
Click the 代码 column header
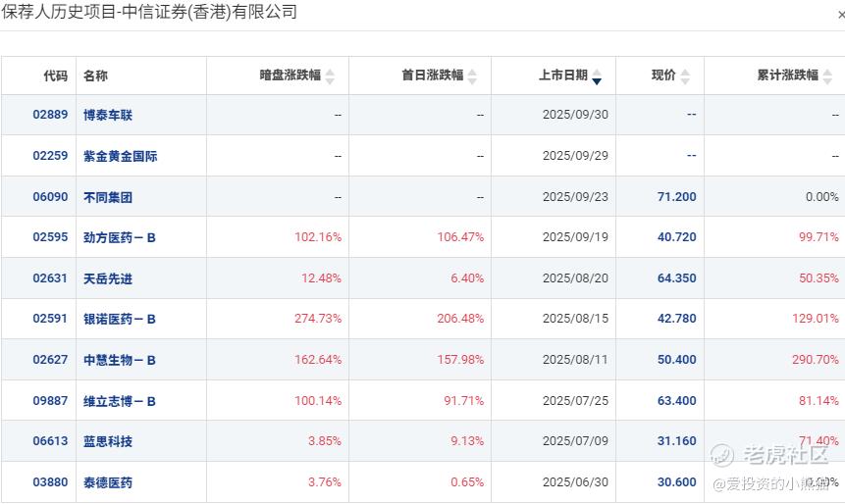coord(56,76)
